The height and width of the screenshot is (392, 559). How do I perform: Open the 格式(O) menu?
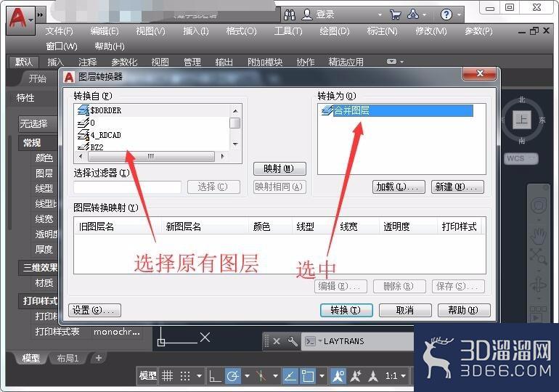click(x=241, y=31)
